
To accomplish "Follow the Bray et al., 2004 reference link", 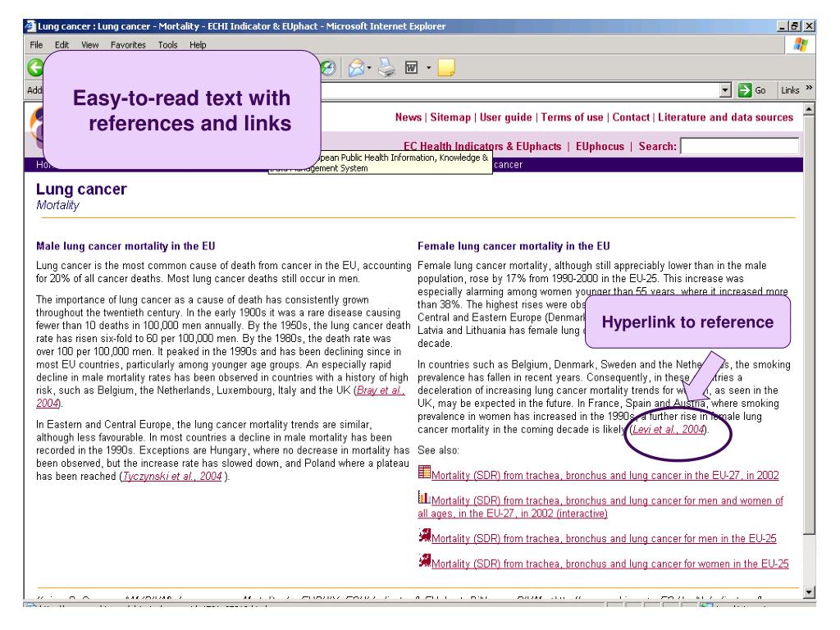I will [x=381, y=390].
